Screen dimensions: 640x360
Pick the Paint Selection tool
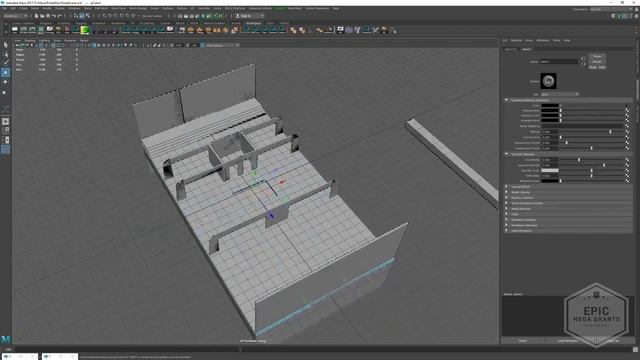(5, 63)
